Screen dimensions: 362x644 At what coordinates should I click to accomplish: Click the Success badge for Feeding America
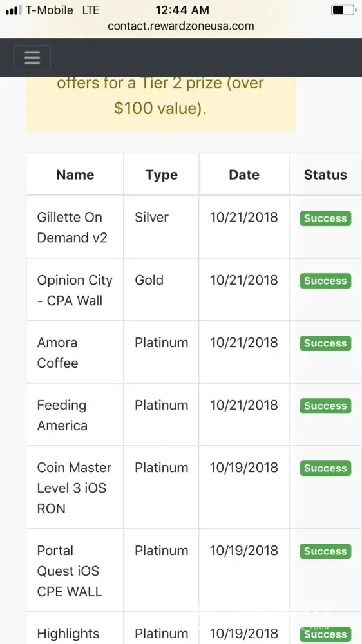coord(325,406)
